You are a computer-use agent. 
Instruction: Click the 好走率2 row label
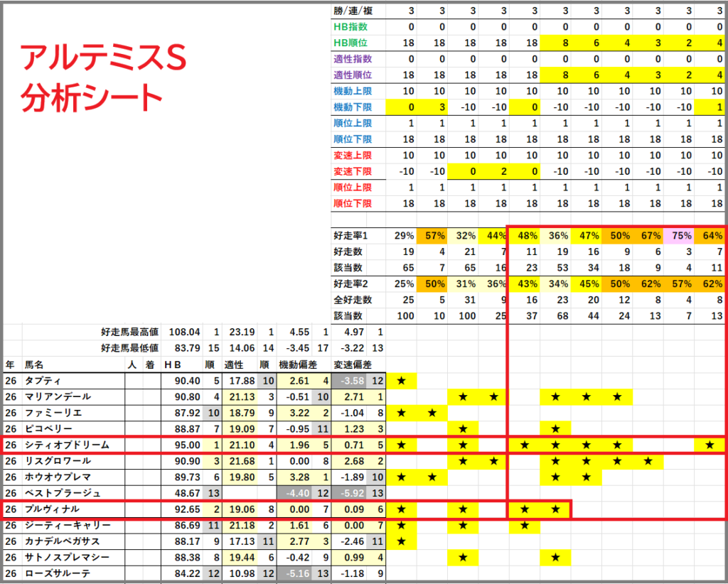350,284
